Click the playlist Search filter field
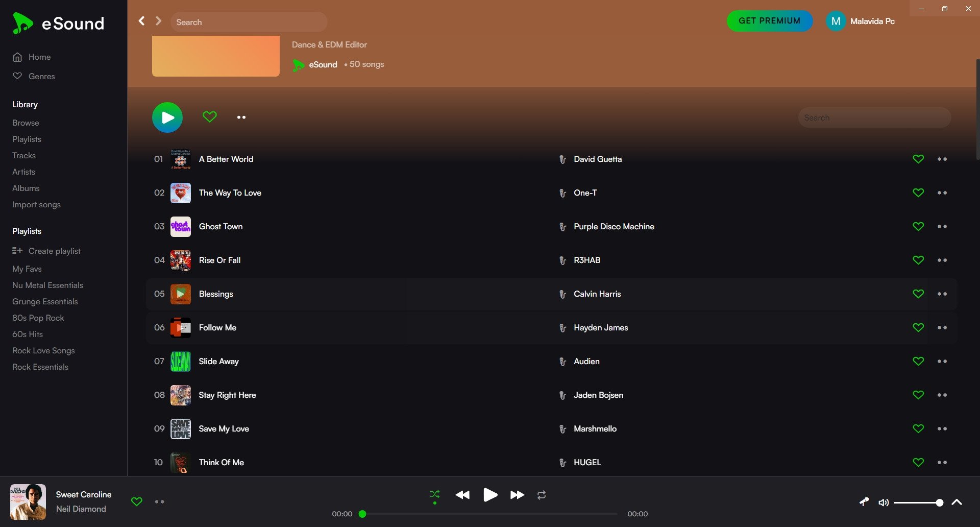Screen dimensions: 980x527 point(874,117)
